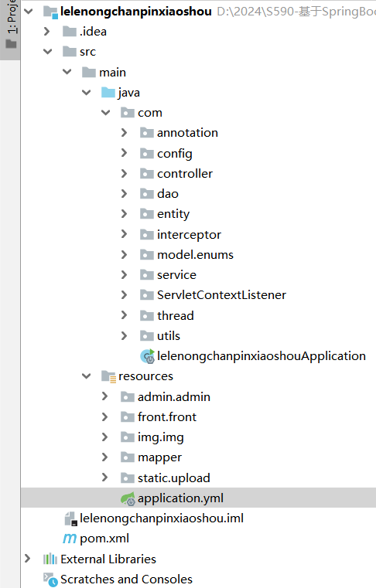Click the project root module icon

point(51,12)
